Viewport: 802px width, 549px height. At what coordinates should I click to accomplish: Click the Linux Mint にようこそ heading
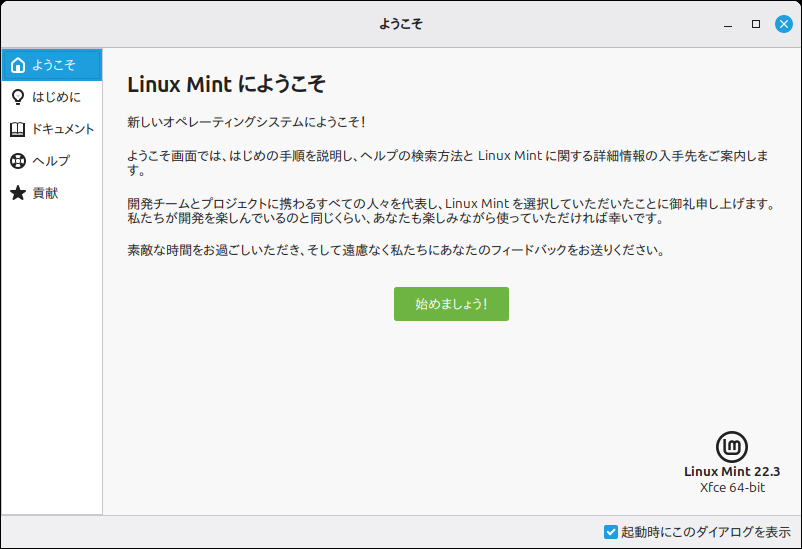(x=227, y=83)
